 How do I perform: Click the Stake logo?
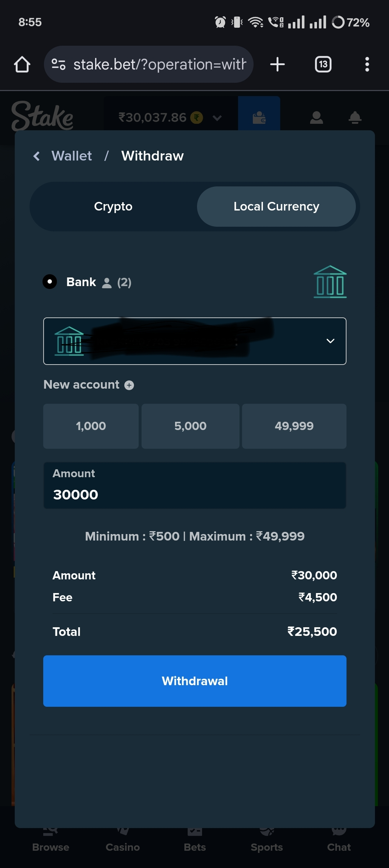pos(43,116)
